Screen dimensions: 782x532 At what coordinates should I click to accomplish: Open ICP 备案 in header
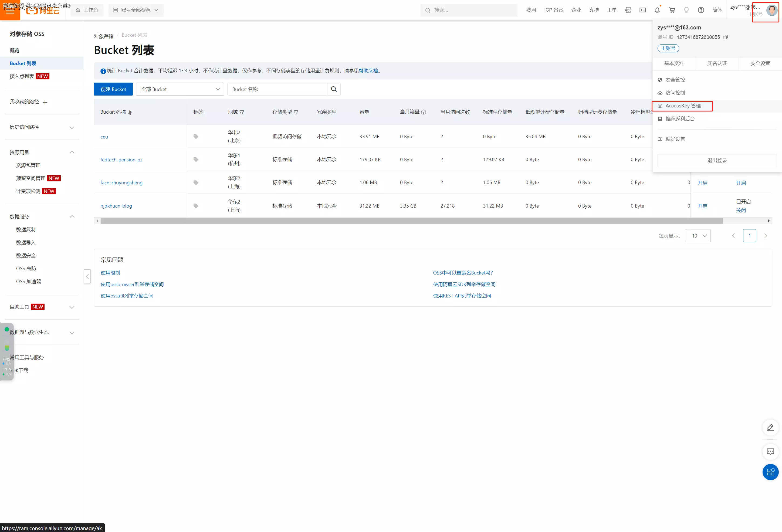pos(554,10)
